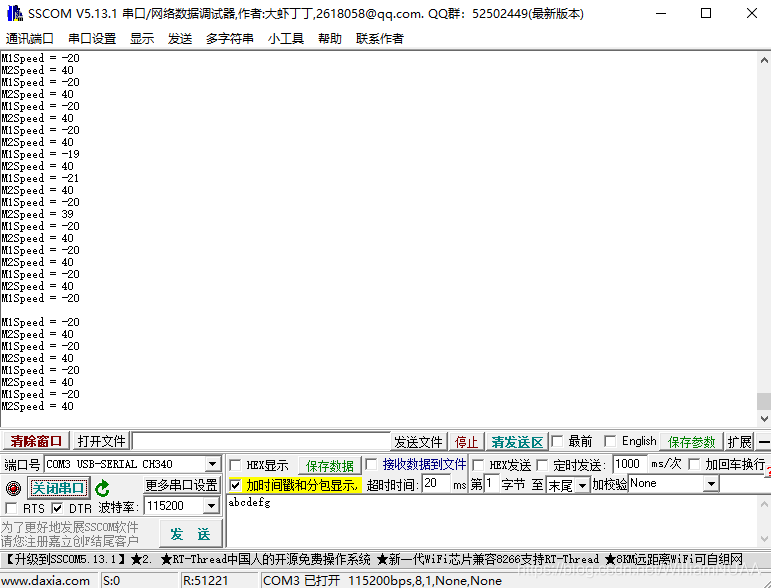Screen dimensions: 771x588
Task: Click the green refresh ports icon
Action: (102, 488)
